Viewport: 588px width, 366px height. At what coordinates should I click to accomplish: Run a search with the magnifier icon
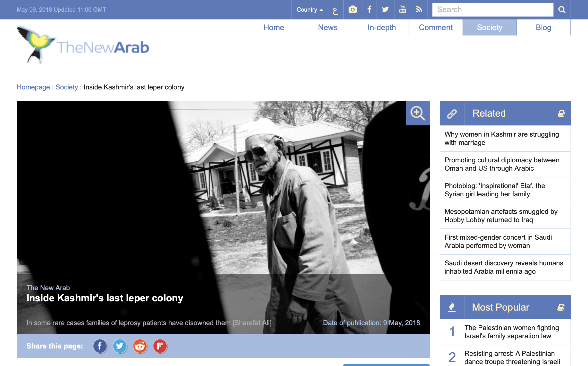coord(562,9)
